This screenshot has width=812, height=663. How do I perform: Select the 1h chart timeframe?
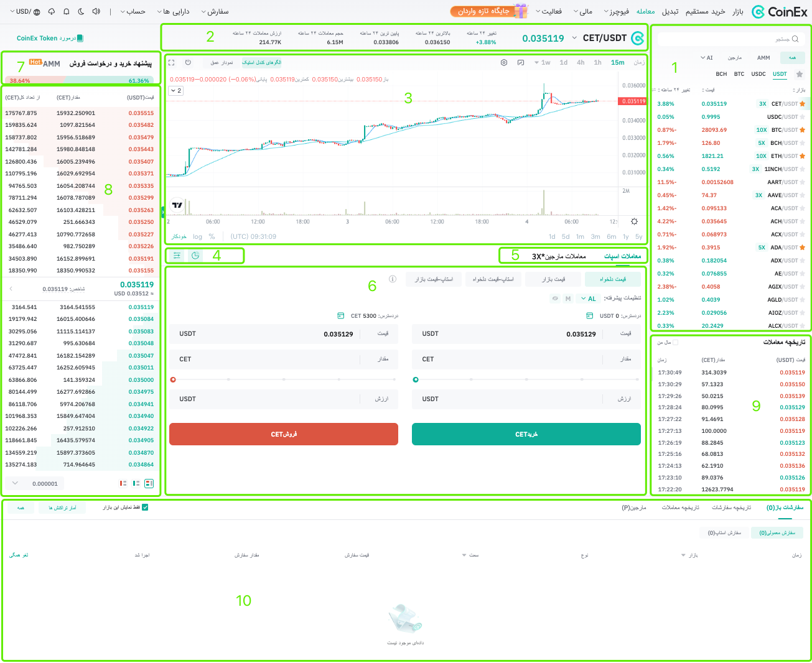pos(597,62)
